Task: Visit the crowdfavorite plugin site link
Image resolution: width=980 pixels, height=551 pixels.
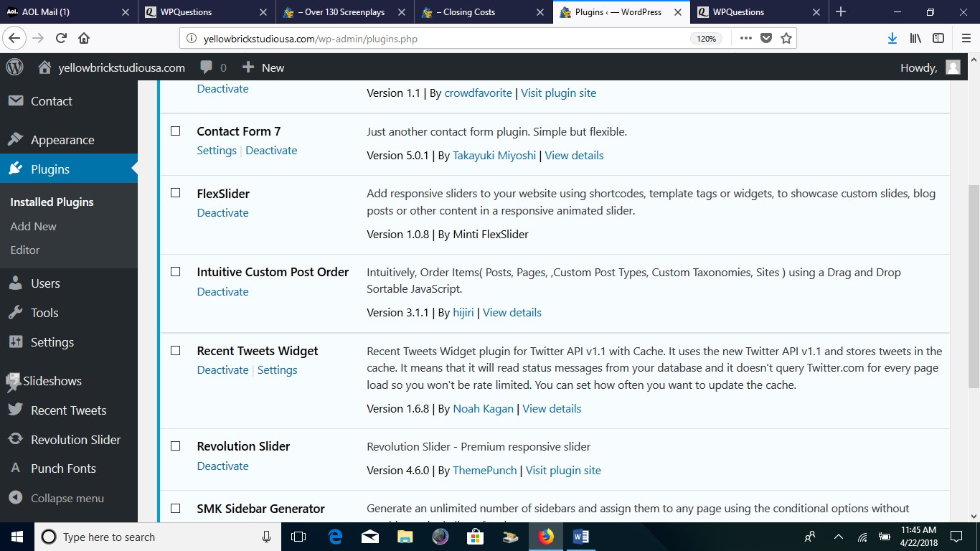Action: coord(558,93)
